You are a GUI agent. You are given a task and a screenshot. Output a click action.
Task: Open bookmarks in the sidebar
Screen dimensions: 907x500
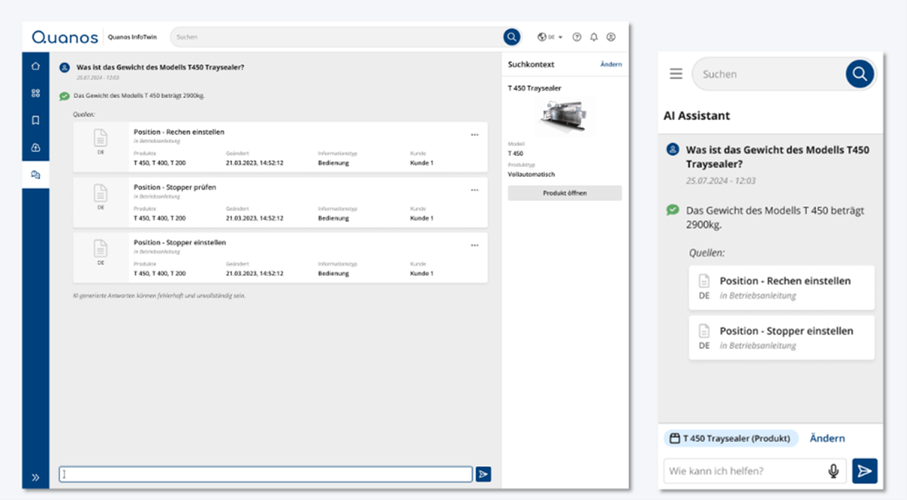35,120
